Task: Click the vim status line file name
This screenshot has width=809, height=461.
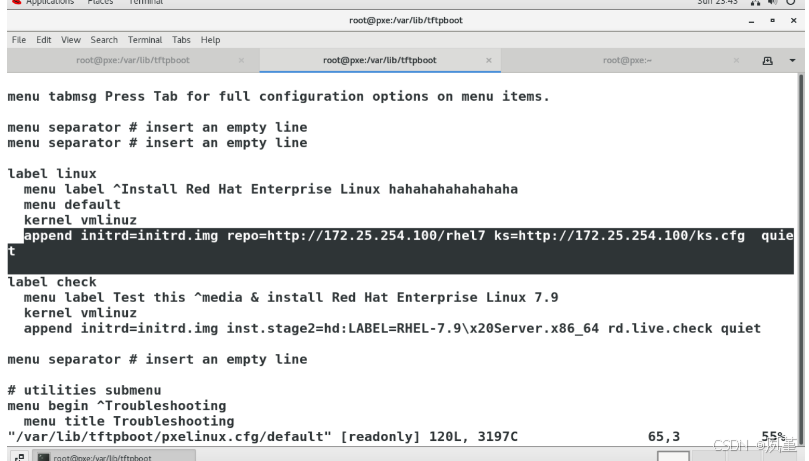Action: tap(169, 437)
